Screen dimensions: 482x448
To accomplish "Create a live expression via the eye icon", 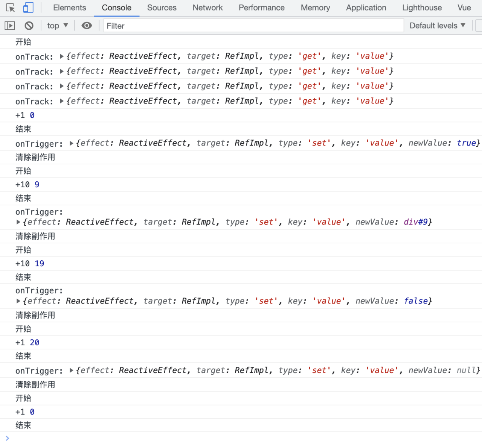I will click(x=87, y=25).
